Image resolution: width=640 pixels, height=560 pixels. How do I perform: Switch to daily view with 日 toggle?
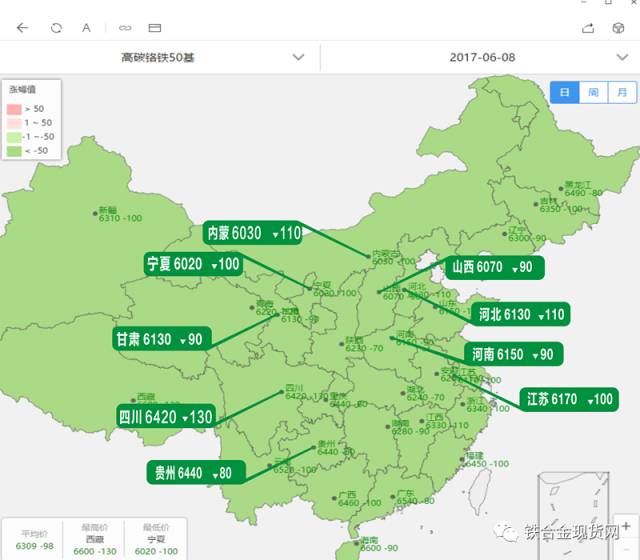(x=565, y=92)
